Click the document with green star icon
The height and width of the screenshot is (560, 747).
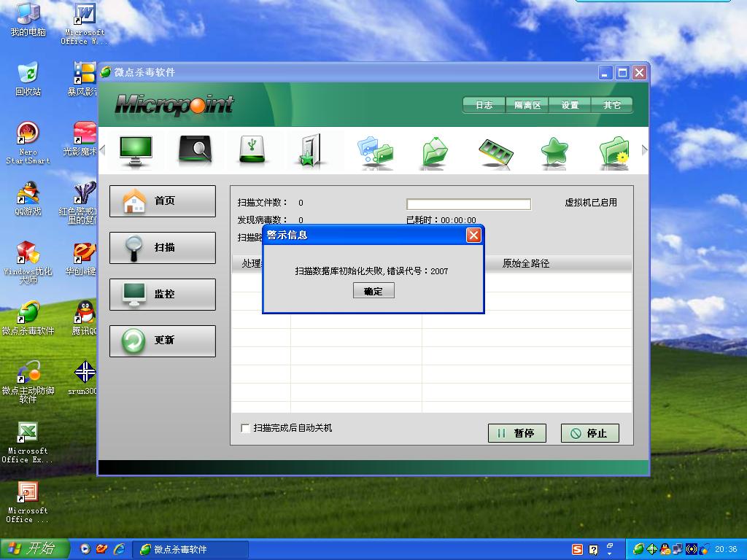click(310, 150)
